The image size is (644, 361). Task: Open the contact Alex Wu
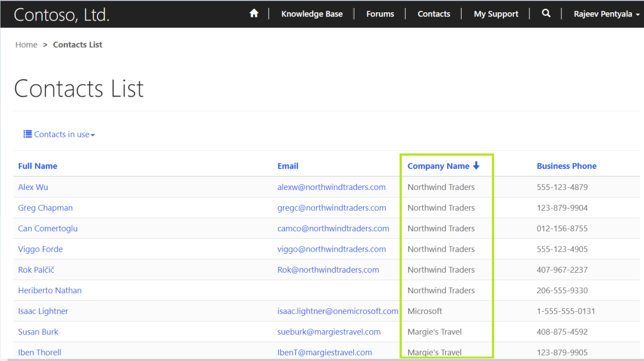[x=33, y=187]
